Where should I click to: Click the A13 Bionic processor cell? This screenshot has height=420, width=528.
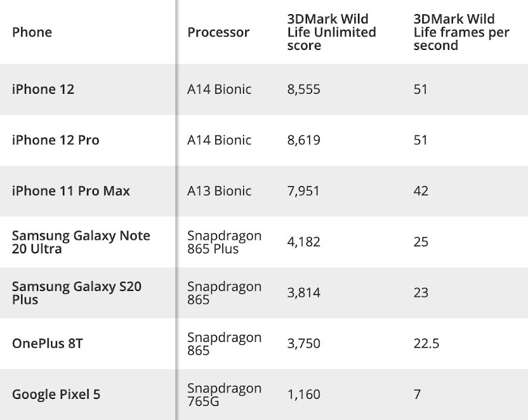tap(219, 191)
